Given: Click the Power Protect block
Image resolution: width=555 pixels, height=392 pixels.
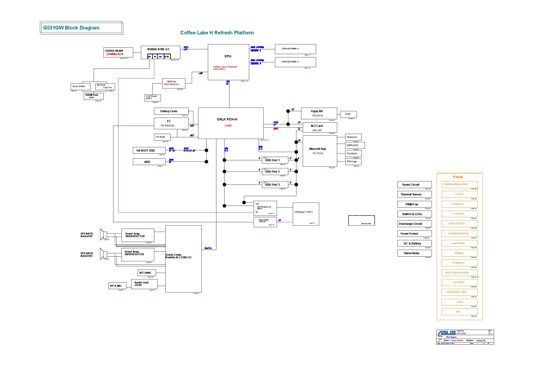Looking at the screenshot, I should (414, 234).
